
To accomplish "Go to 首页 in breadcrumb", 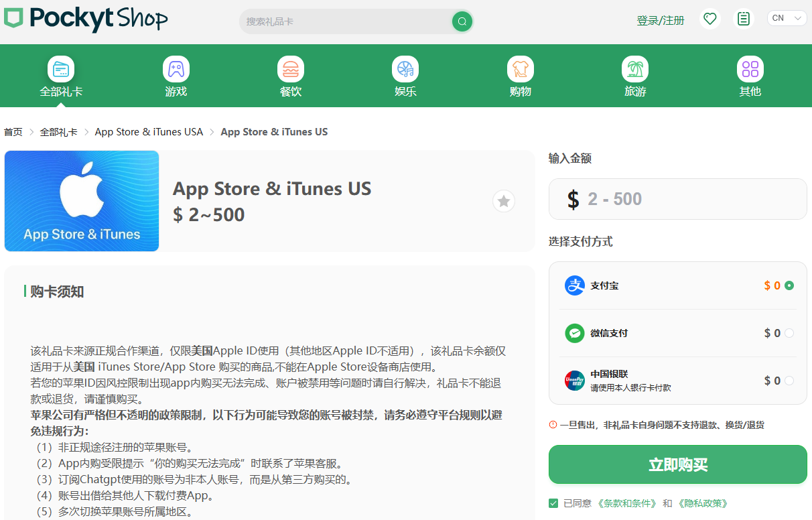I will point(13,132).
